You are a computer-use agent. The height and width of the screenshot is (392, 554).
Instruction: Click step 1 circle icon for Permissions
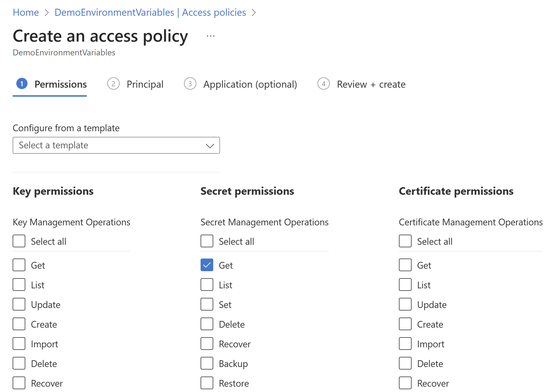[x=22, y=84]
